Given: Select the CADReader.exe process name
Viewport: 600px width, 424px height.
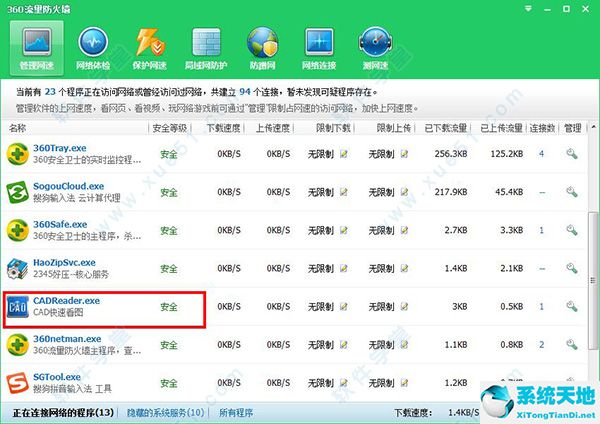Looking at the screenshot, I should point(67,301).
